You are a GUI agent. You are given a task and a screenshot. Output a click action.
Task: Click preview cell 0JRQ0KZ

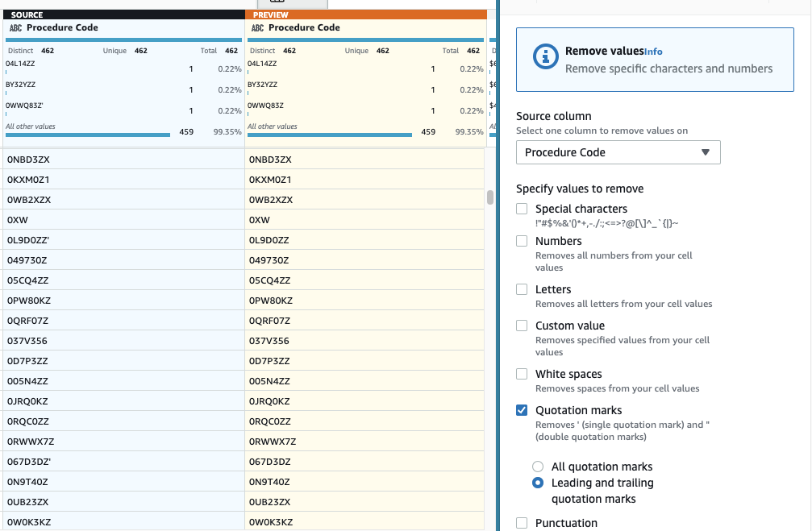[x=365, y=401]
